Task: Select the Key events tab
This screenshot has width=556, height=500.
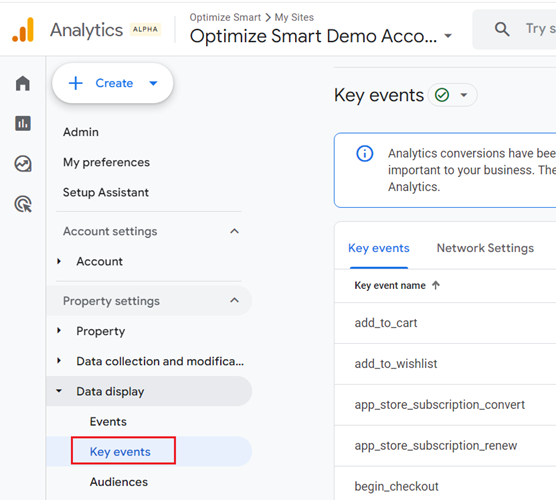Action: coord(379,248)
